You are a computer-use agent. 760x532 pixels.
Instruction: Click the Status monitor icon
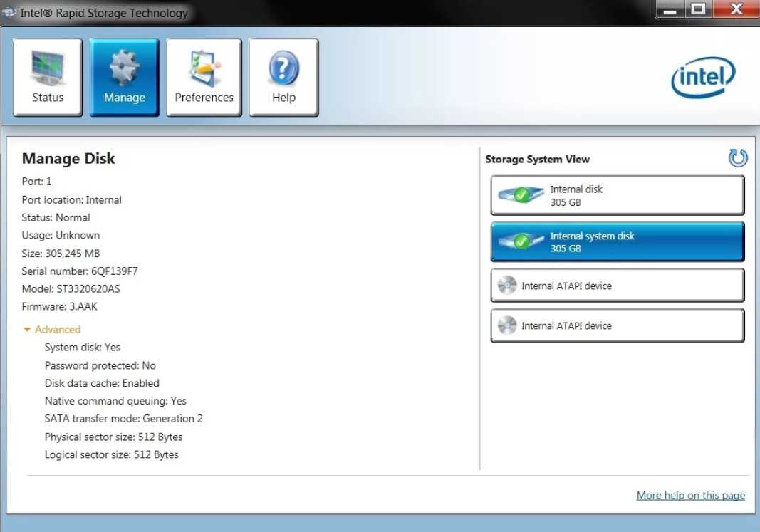[x=48, y=67]
